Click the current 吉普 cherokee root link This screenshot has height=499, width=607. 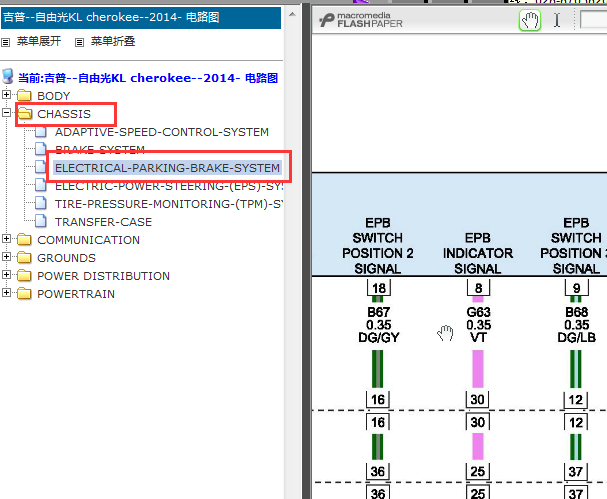tap(148, 78)
